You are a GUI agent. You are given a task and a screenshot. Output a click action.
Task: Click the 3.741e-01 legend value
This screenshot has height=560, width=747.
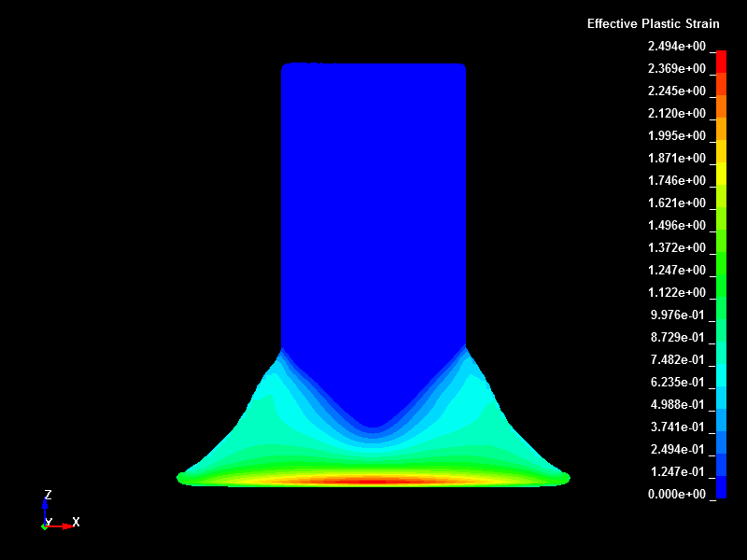point(678,427)
